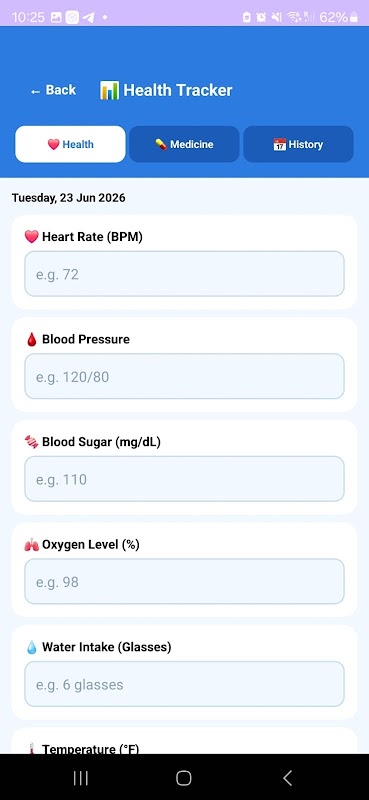
Task: Select the Blood Sugar input field
Action: click(184, 479)
